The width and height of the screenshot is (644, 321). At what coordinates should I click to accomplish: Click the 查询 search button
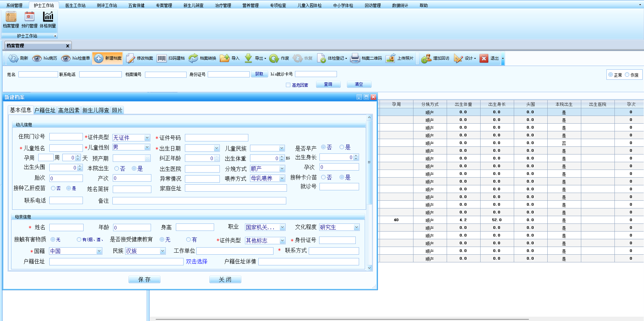click(328, 84)
